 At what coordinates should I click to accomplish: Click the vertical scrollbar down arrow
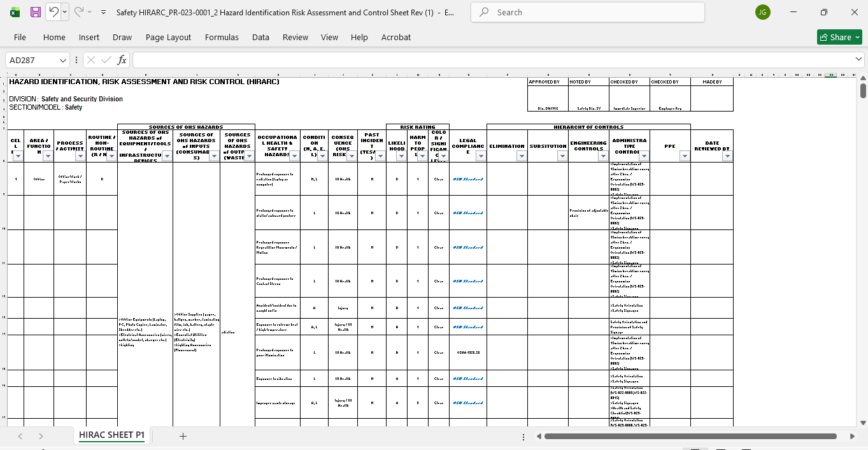tap(863, 423)
